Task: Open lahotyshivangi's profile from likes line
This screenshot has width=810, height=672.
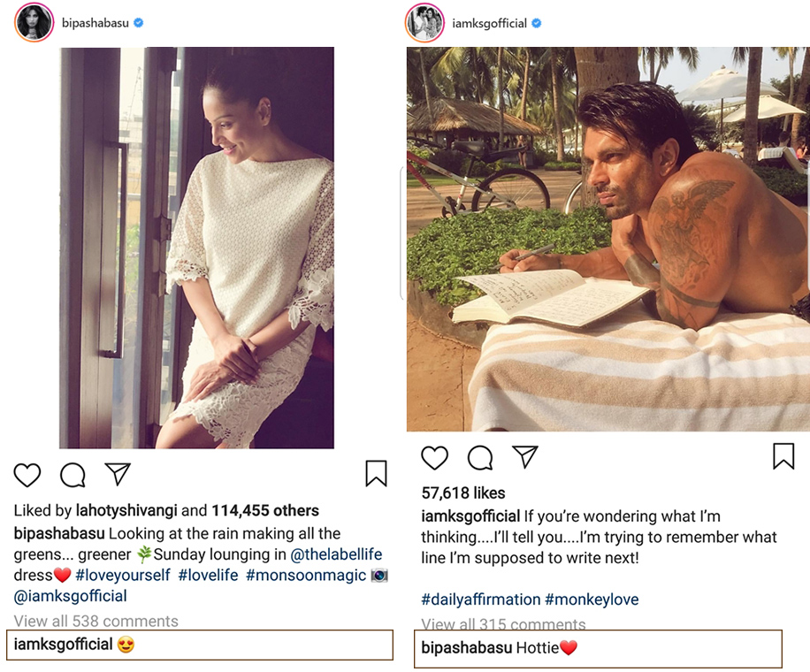Action: [126, 511]
